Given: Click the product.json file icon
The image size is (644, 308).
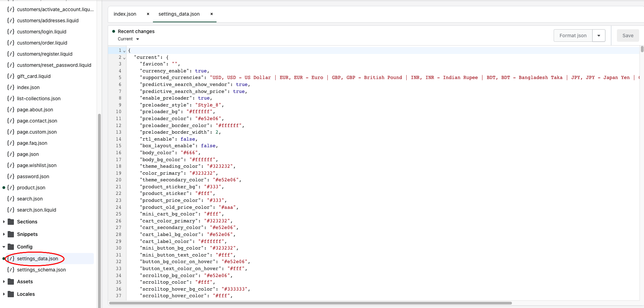Looking at the screenshot, I should pyautogui.click(x=11, y=188).
